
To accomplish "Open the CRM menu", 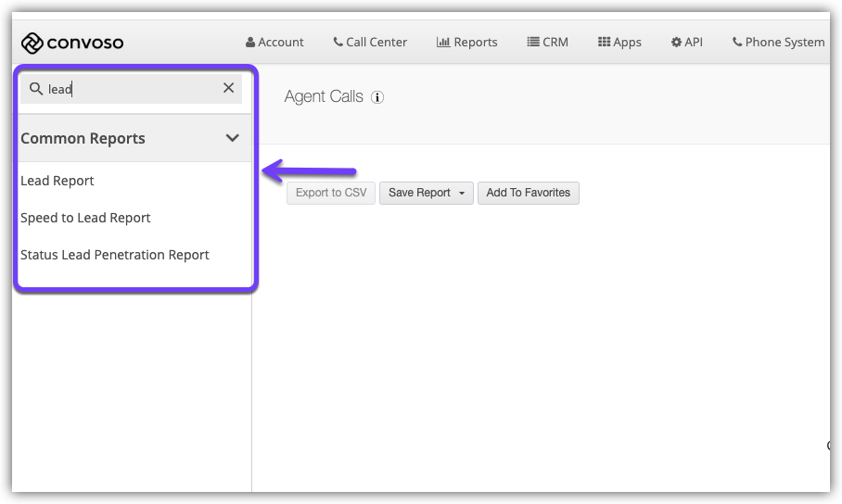I will [547, 42].
